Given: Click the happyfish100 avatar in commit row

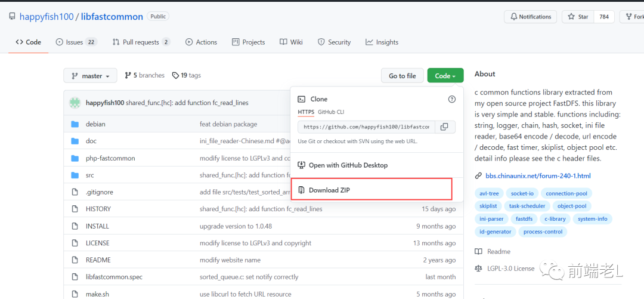Looking at the screenshot, I should pyautogui.click(x=75, y=103).
